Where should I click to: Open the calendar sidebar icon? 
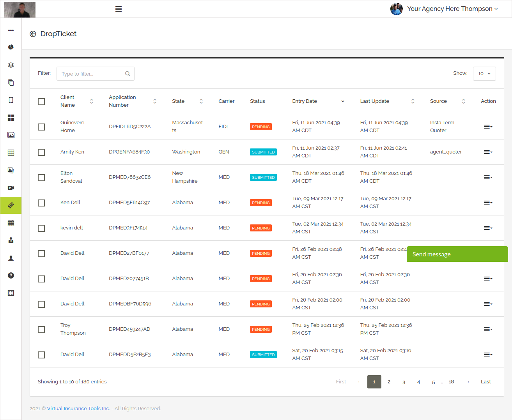[x=11, y=223]
